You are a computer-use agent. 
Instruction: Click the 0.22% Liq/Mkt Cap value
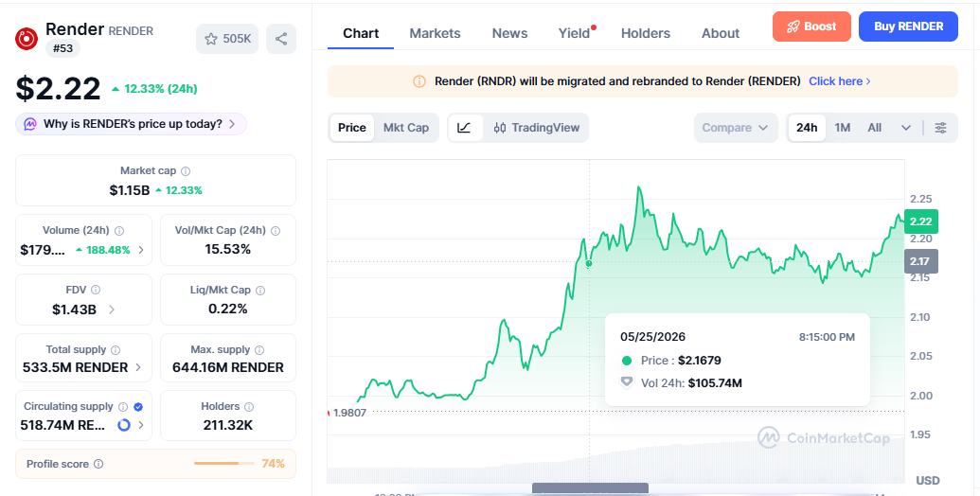(x=228, y=310)
